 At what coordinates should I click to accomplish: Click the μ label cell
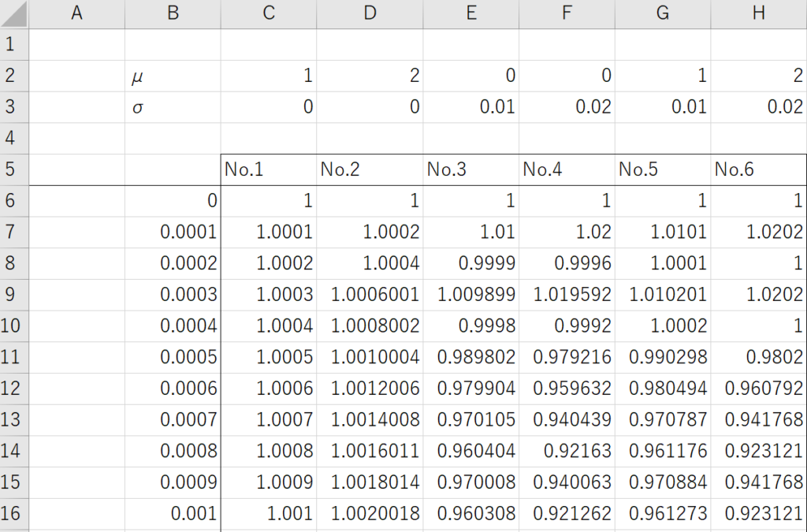click(173, 76)
